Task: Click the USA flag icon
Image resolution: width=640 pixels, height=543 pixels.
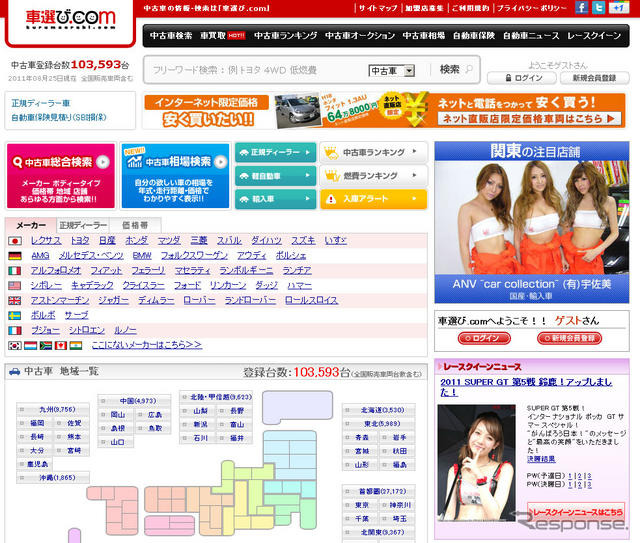Action: click(15, 285)
